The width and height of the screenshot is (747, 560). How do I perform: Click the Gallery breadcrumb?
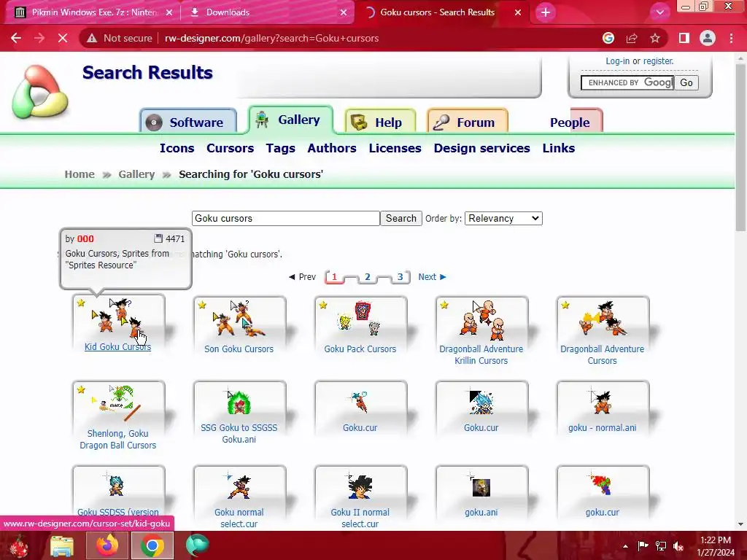click(x=136, y=174)
